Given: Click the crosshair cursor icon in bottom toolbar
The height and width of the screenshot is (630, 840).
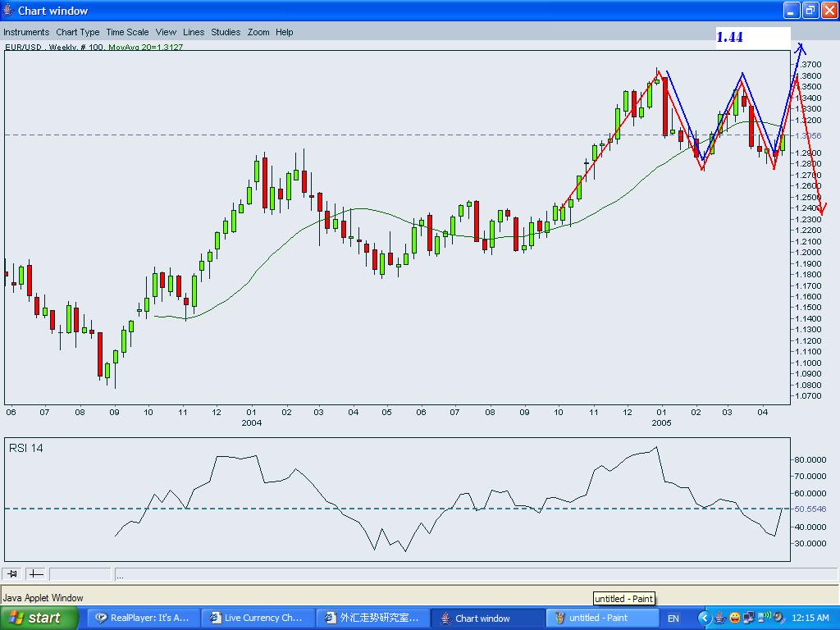Looking at the screenshot, I should (36, 573).
